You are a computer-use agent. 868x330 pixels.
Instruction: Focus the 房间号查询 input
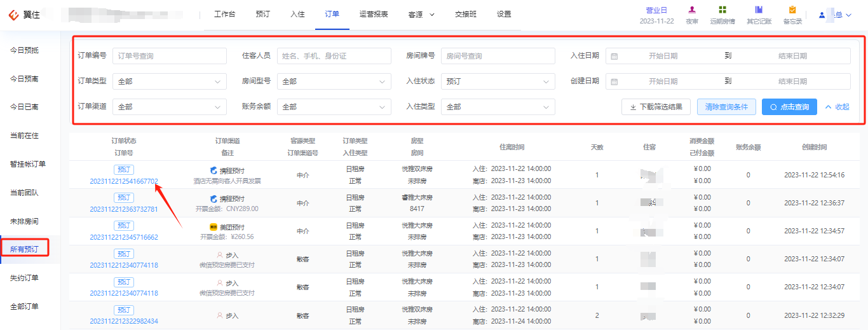click(x=498, y=56)
